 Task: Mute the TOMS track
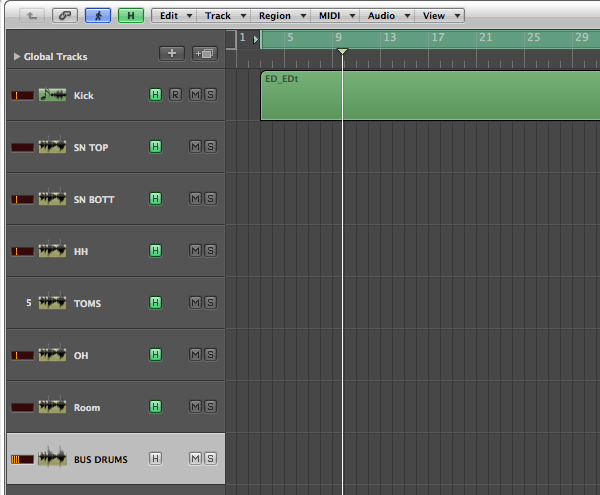click(x=196, y=303)
